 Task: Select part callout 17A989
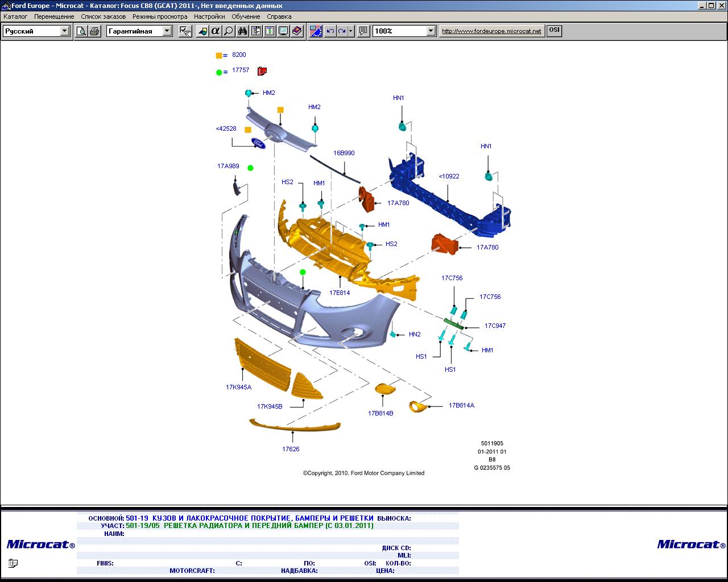pyautogui.click(x=228, y=167)
